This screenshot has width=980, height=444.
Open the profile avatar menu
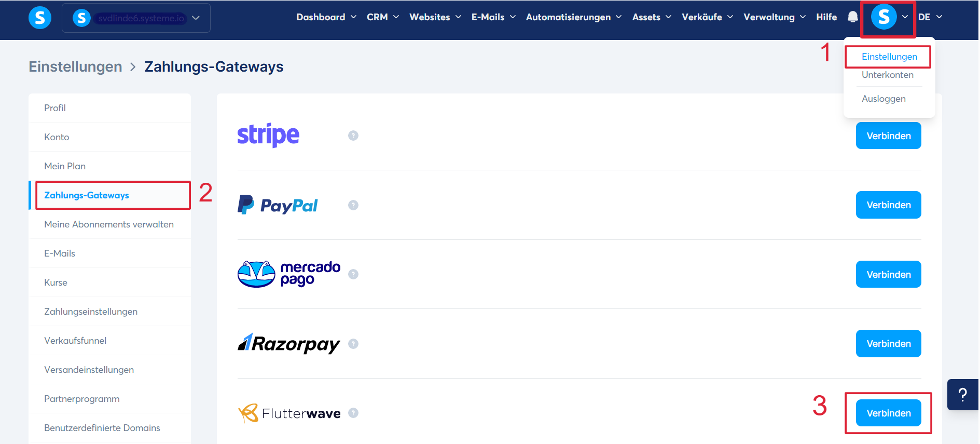pyautogui.click(x=884, y=17)
